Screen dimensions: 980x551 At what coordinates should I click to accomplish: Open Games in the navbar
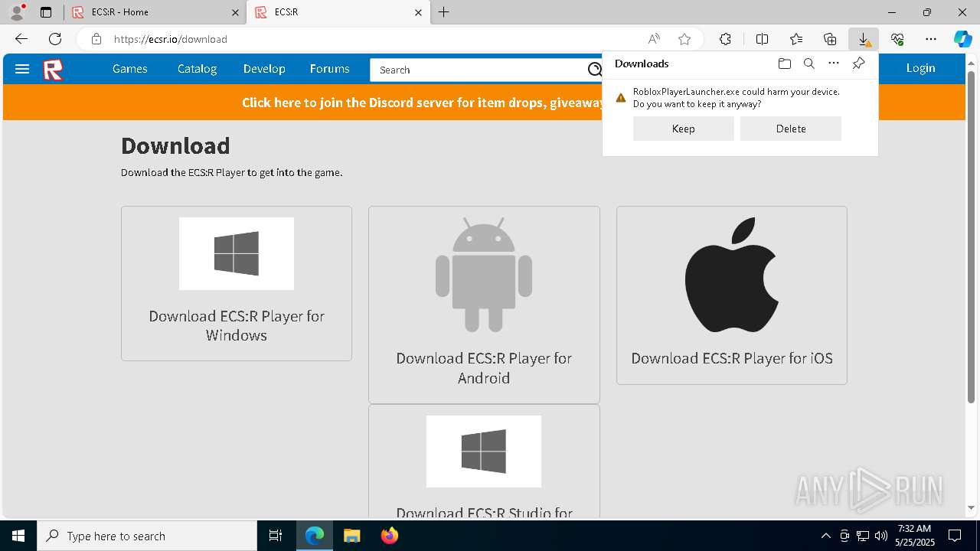click(x=130, y=69)
